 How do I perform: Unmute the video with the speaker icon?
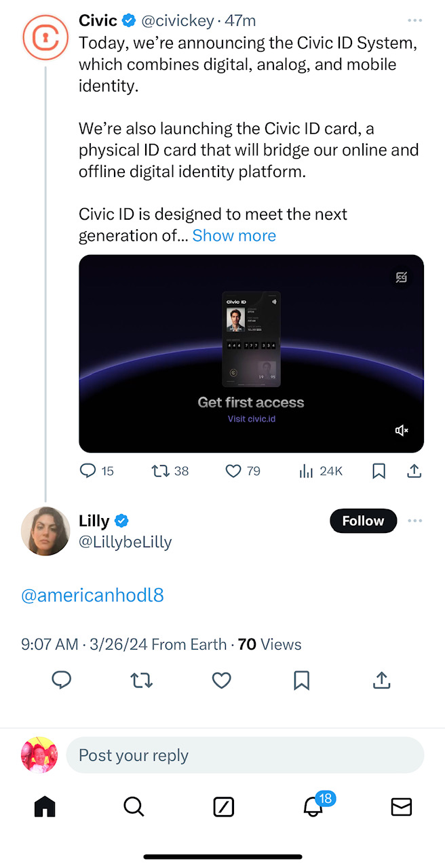coord(402,431)
